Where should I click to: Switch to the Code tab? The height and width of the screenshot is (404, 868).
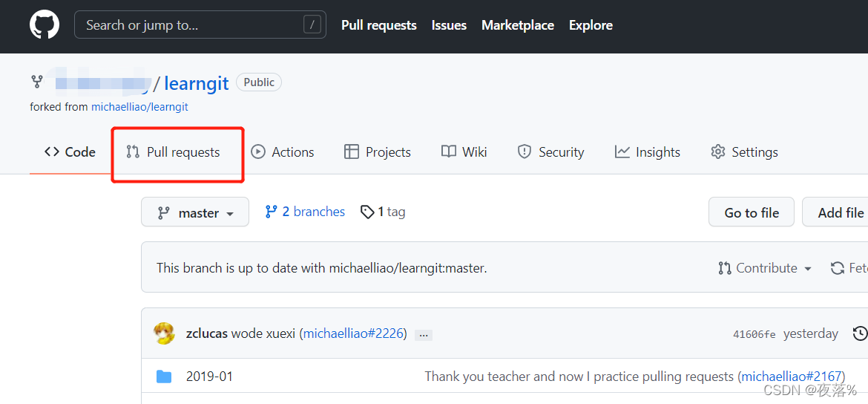click(70, 151)
